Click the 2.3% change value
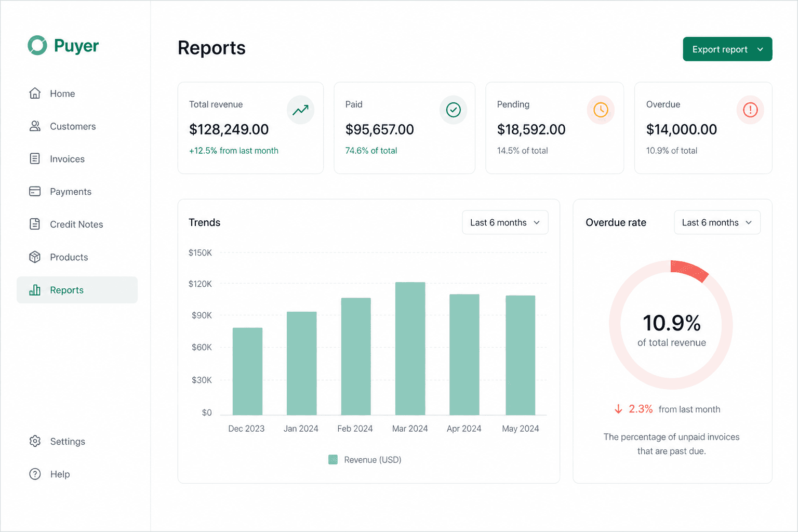798x532 pixels. tap(641, 409)
